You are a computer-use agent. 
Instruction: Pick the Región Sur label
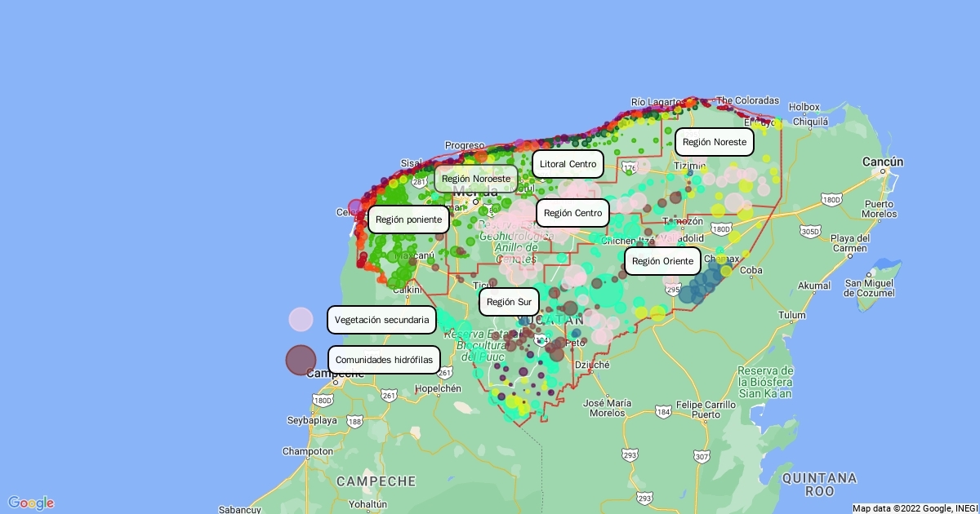(509, 302)
